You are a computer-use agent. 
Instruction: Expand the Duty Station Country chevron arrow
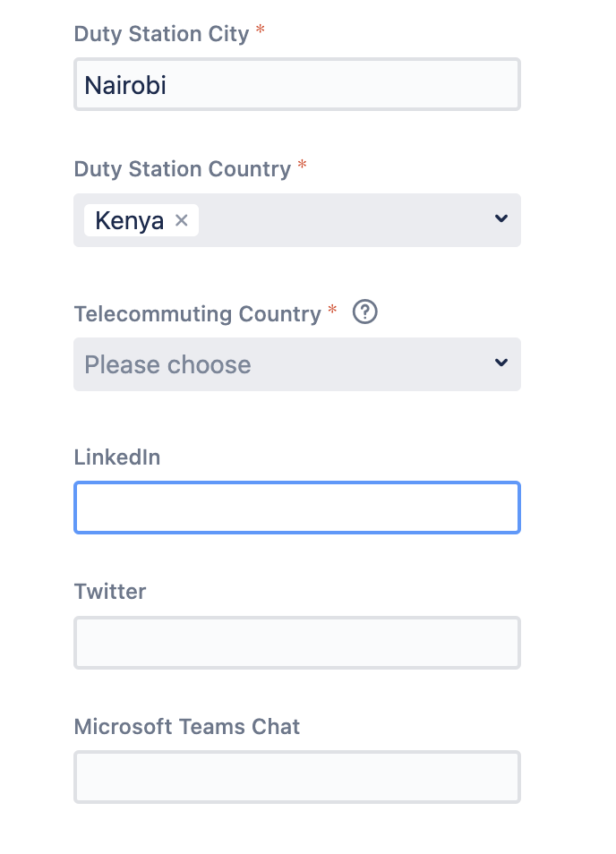click(x=501, y=218)
